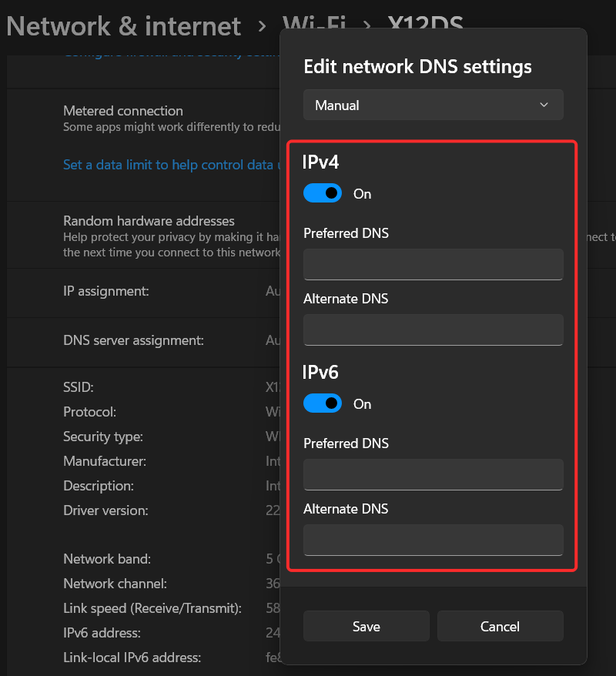Click IPv4 Preferred DNS input field

pos(433,263)
